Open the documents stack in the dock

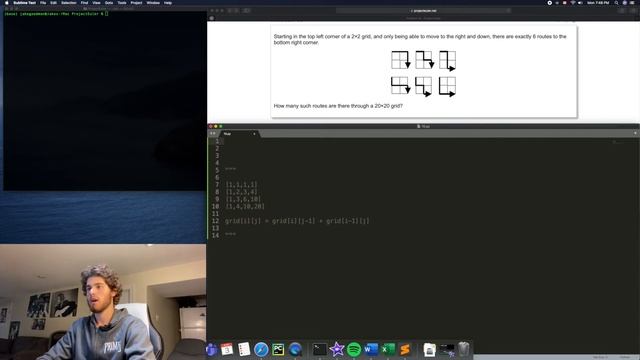429,350
